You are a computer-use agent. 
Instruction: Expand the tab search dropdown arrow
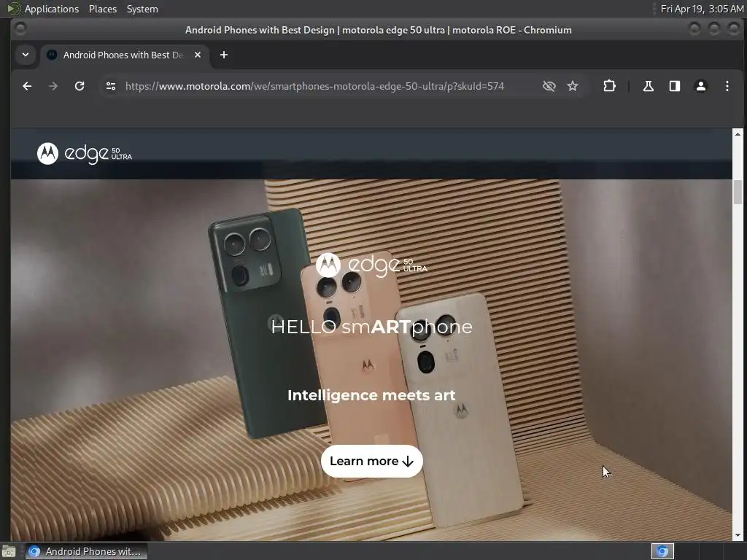click(x=26, y=55)
